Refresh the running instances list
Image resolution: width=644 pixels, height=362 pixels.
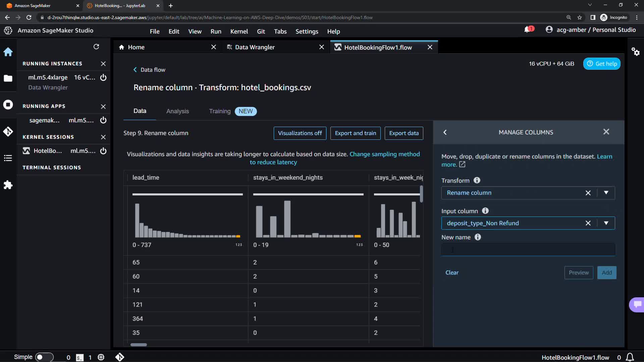coord(96,47)
